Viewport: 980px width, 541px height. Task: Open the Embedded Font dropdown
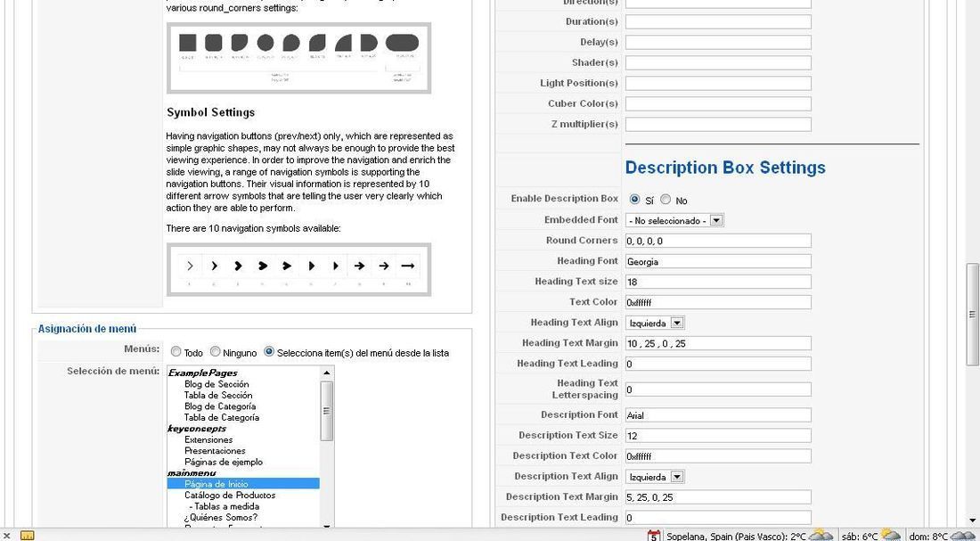coord(674,220)
